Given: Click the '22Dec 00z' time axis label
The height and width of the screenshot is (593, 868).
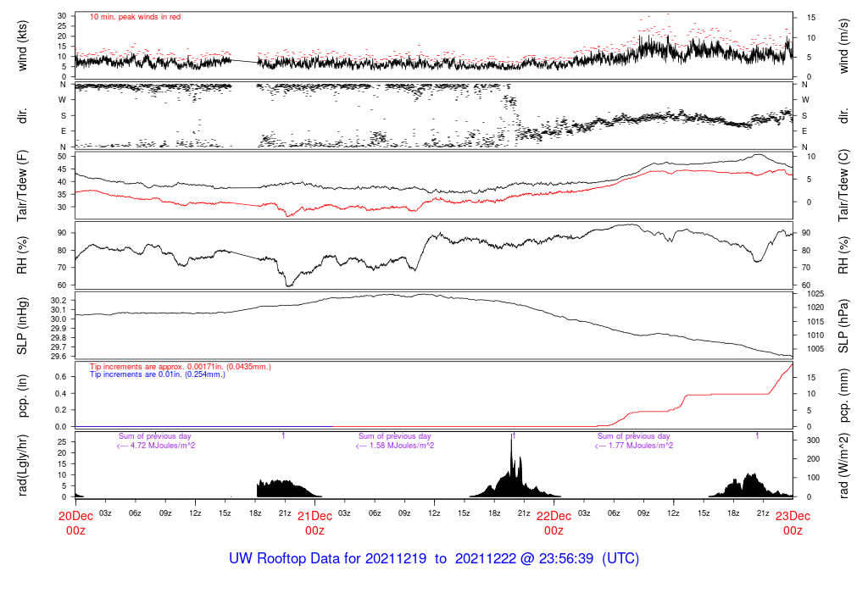Looking at the screenshot, I should click(554, 524).
